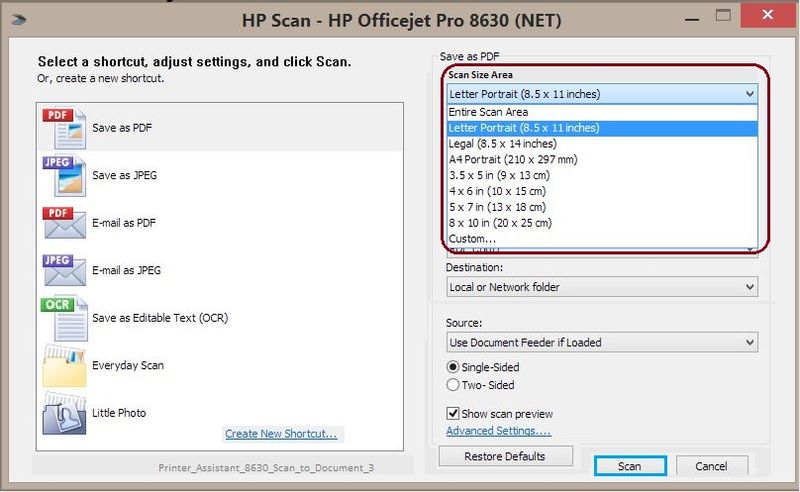Viewport: 800px width, 492px height.
Task: Select the Save as JPEG shortcut label
Action: click(124, 176)
